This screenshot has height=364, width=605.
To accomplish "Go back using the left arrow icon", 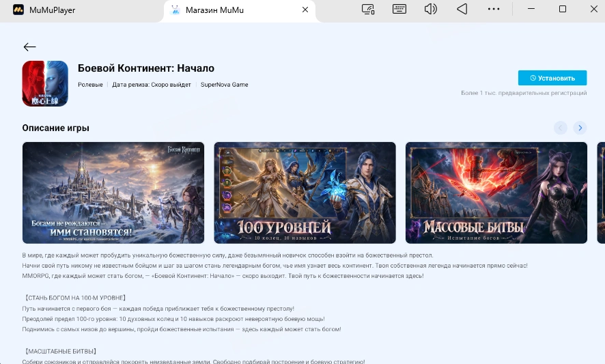I will 30,47.
